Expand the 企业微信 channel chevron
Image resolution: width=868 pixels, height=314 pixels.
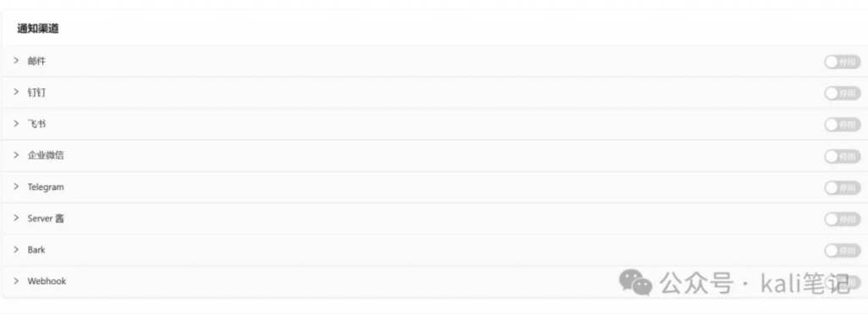16,155
